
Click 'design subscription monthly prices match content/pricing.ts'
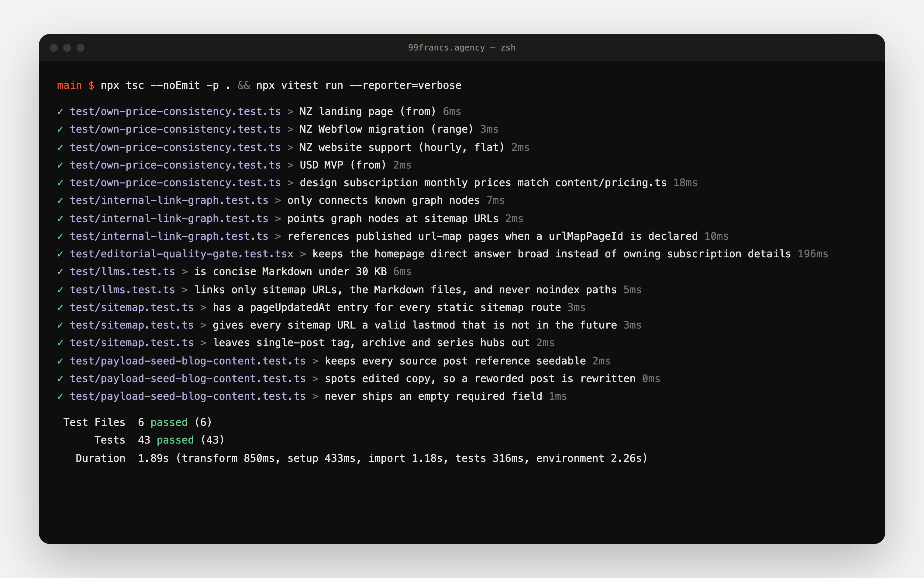[483, 183]
